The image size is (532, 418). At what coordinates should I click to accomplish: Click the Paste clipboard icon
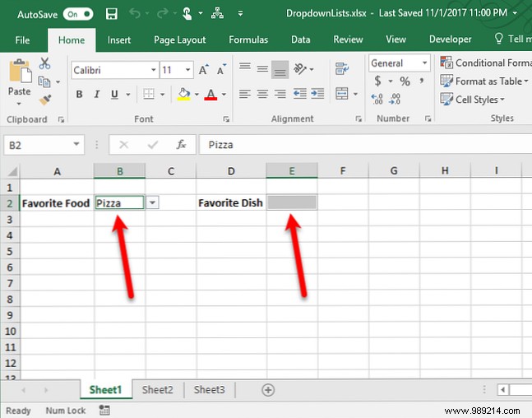(x=20, y=71)
